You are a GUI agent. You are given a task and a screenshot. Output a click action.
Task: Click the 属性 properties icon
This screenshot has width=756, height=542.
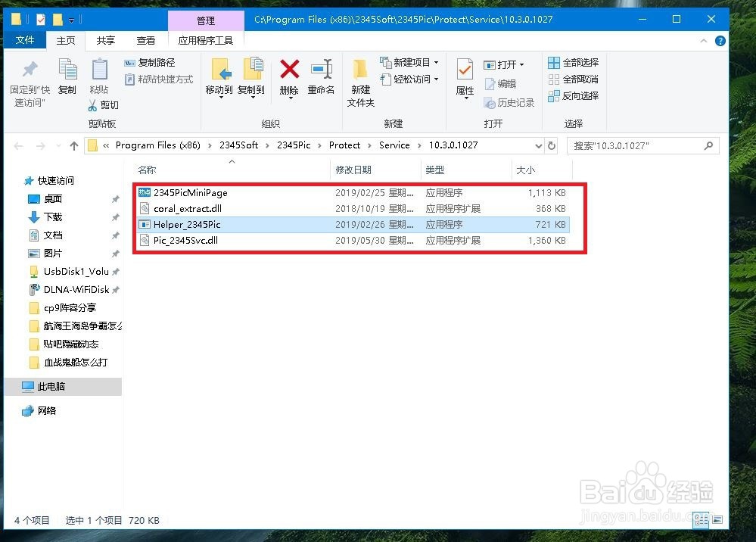(x=465, y=70)
